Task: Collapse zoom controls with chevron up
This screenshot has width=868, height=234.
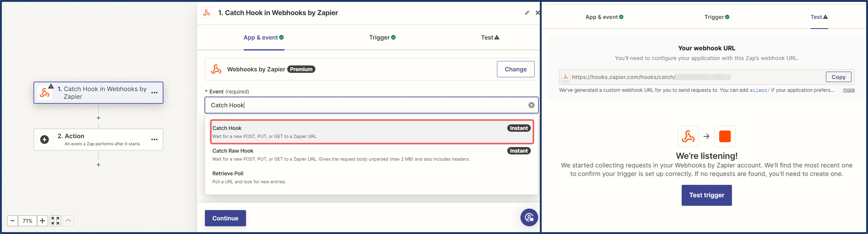Action: coord(68,221)
